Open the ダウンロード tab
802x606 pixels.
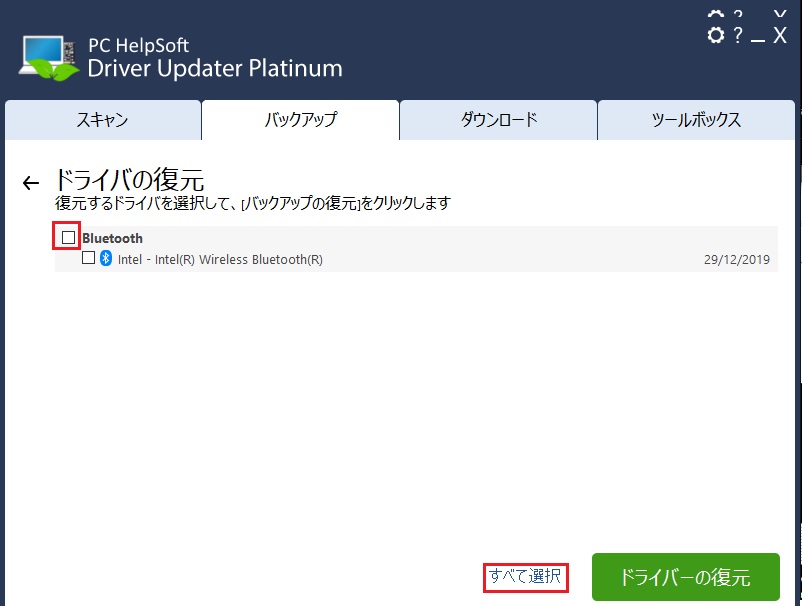coord(499,120)
